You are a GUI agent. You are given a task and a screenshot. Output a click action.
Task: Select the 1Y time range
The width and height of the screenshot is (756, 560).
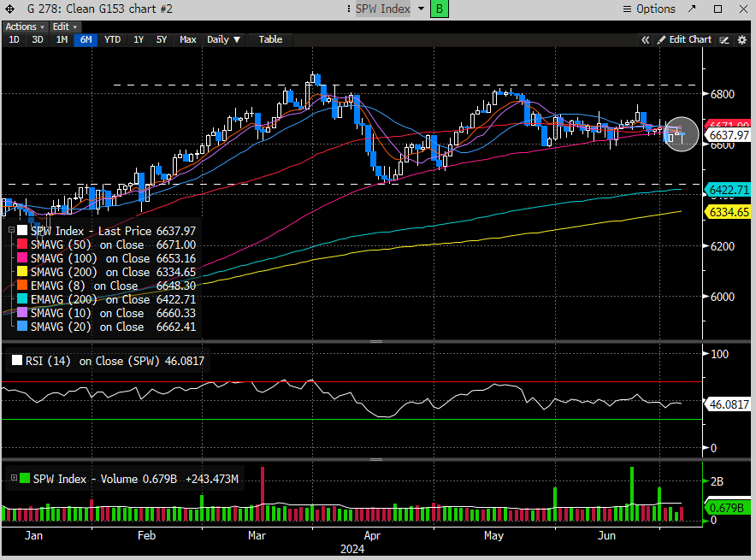pos(139,39)
